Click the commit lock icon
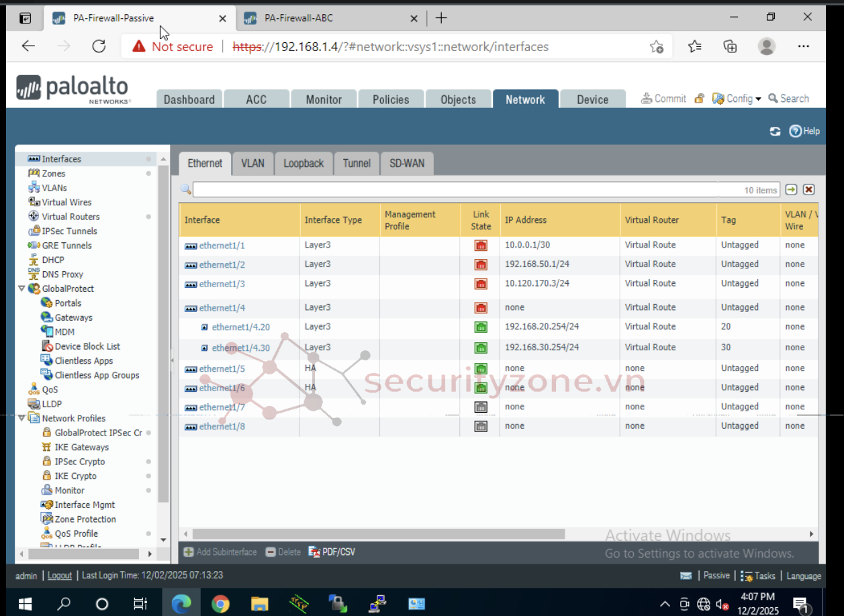 click(699, 99)
